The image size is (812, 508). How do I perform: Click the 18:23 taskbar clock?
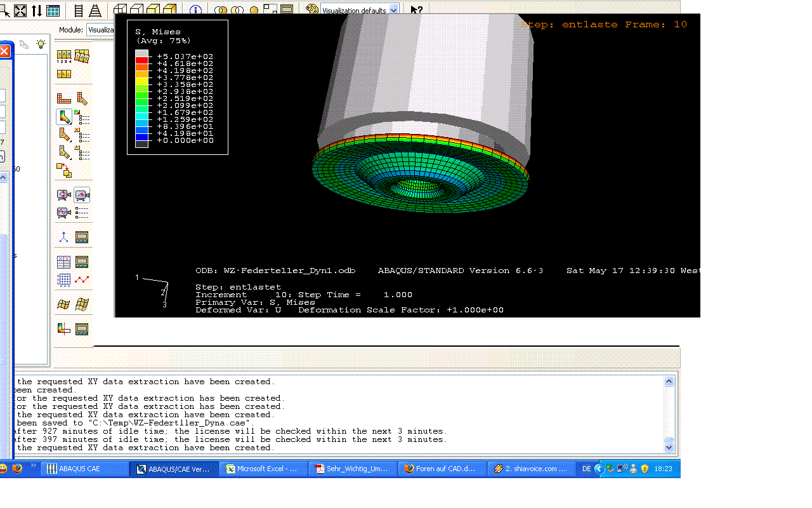tap(663, 469)
